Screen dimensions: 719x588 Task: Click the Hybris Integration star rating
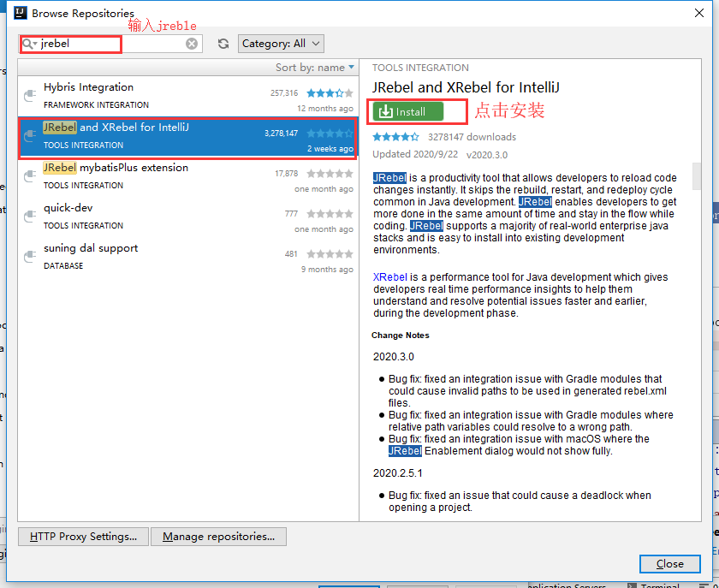pyautogui.click(x=330, y=93)
